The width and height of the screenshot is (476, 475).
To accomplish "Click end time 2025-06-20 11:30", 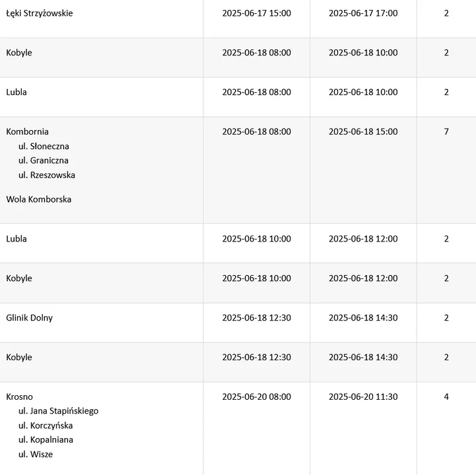I will coord(363,396).
